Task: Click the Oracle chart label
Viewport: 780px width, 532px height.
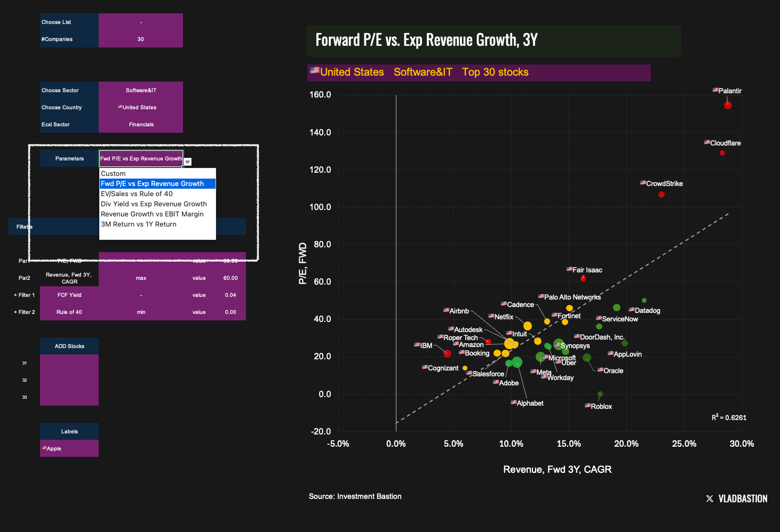Action: click(x=610, y=370)
